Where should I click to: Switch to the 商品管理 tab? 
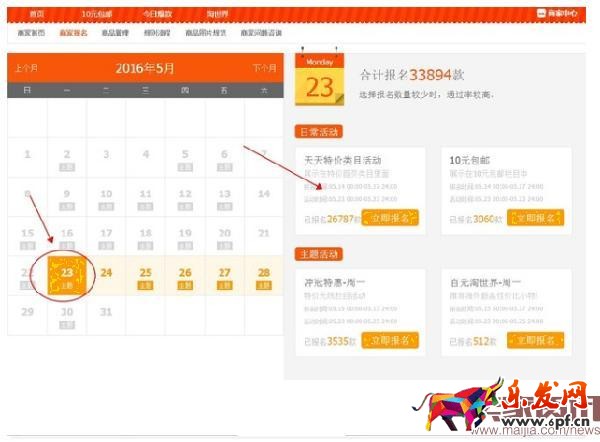pyautogui.click(x=115, y=34)
